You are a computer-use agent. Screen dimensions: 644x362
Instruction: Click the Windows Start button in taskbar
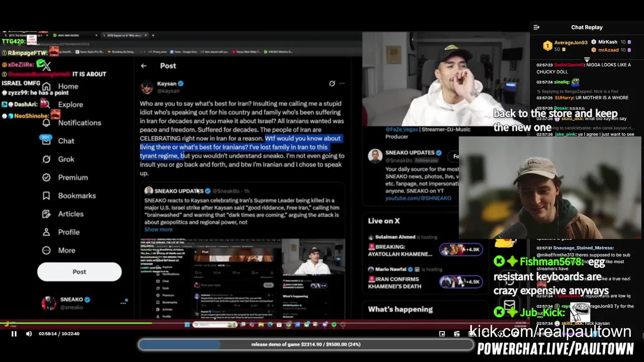click(187, 325)
